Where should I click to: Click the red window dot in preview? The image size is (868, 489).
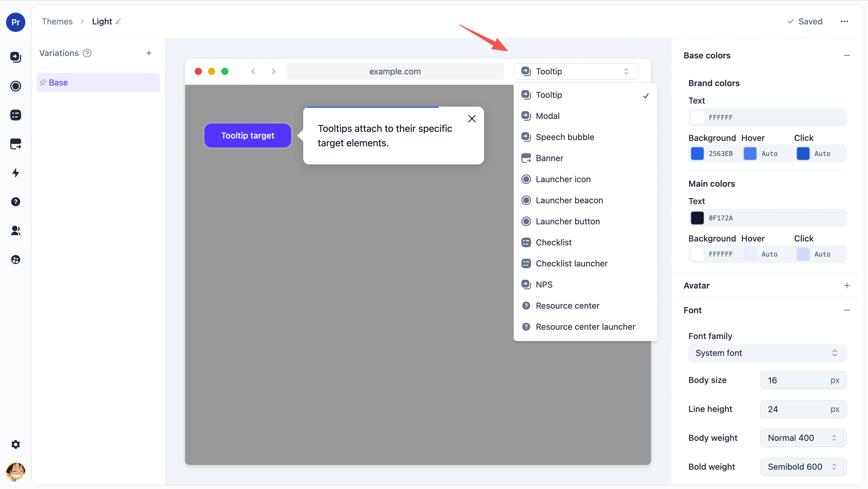(x=198, y=71)
